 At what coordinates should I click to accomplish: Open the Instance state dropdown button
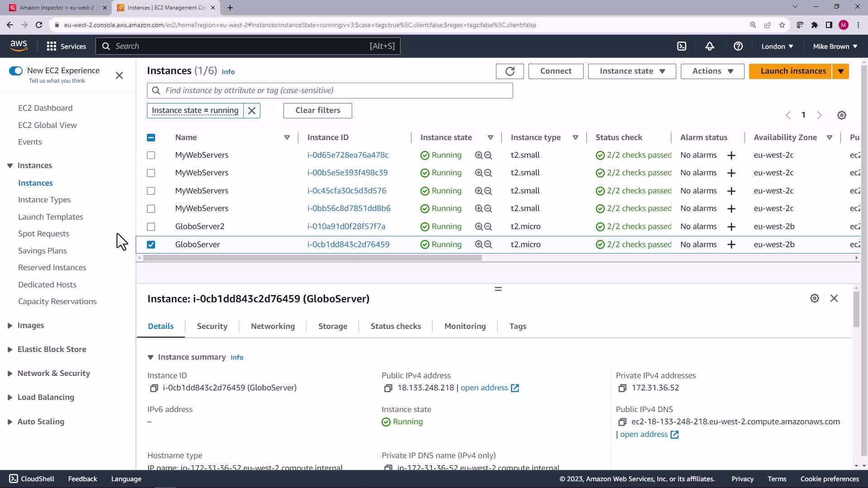[x=632, y=71]
